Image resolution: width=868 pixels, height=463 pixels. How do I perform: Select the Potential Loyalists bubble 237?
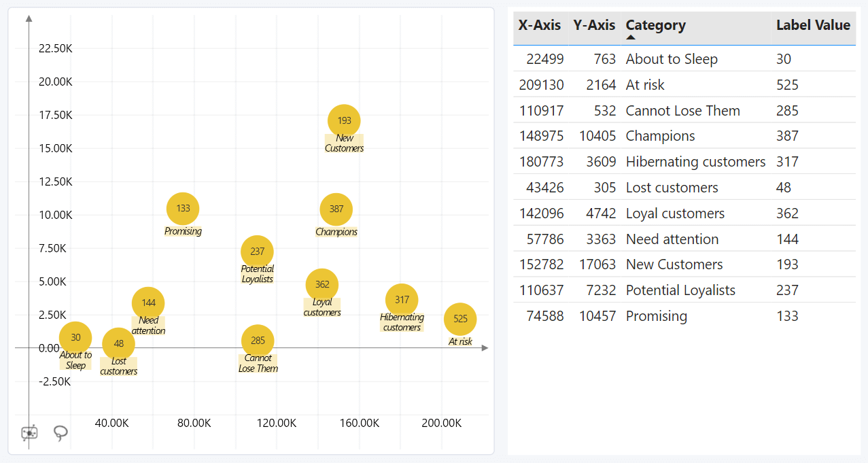pos(257,252)
